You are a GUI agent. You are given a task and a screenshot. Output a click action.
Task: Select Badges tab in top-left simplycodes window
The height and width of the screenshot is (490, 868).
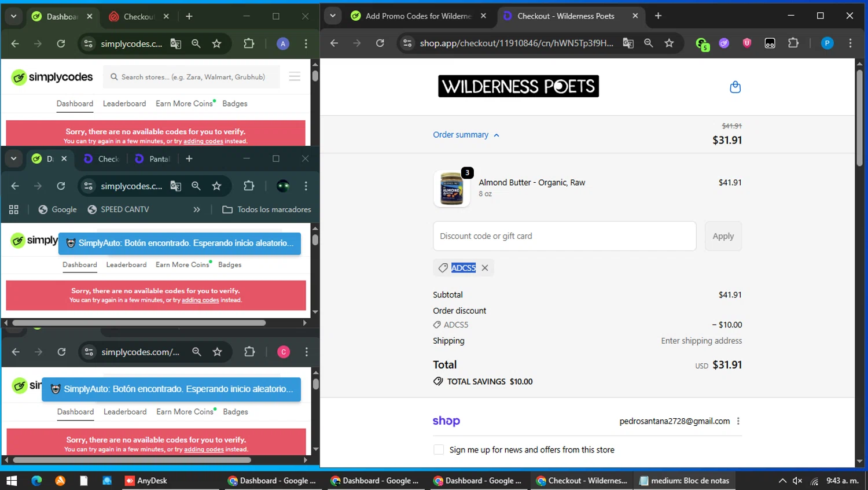click(x=235, y=104)
